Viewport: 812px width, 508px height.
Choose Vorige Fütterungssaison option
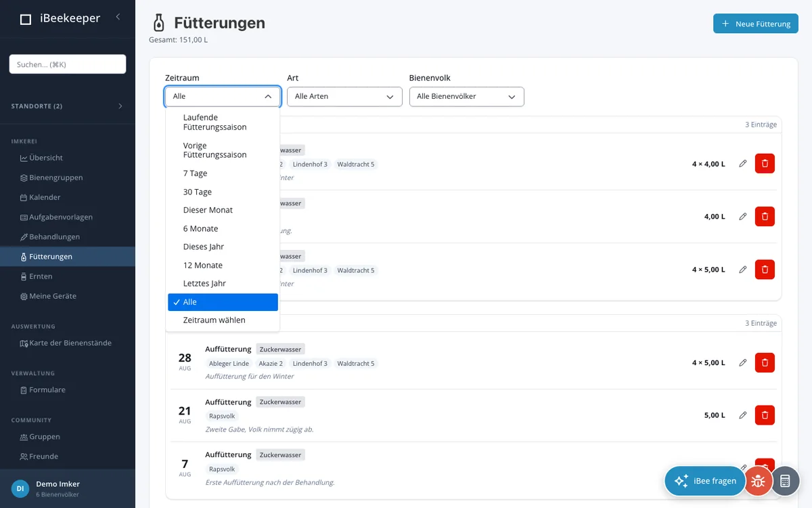(223, 150)
